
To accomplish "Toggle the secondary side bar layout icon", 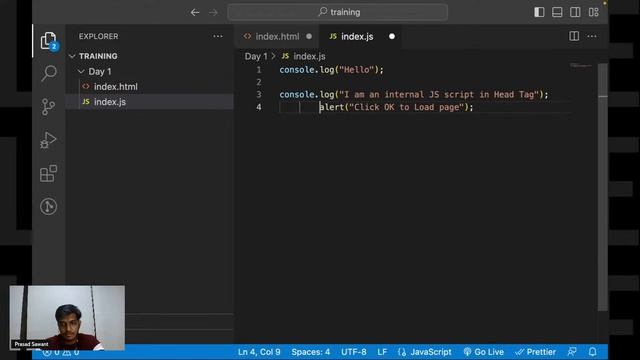I will 575,12.
